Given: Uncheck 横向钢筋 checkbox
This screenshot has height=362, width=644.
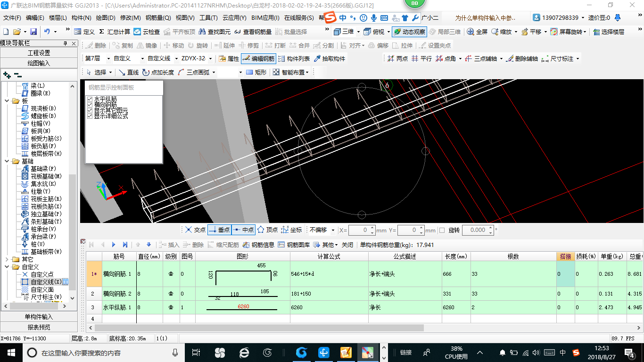Looking at the screenshot, I should pyautogui.click(x=90, y=105).
